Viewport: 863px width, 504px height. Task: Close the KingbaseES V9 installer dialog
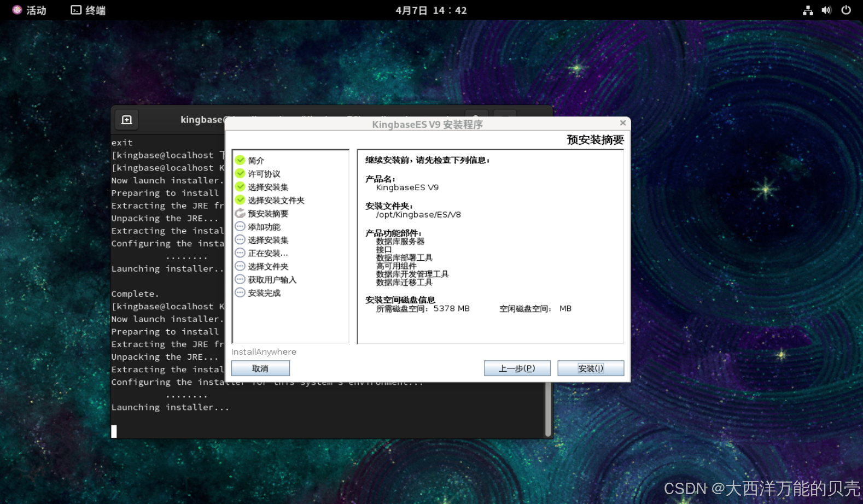pos(622,123)
